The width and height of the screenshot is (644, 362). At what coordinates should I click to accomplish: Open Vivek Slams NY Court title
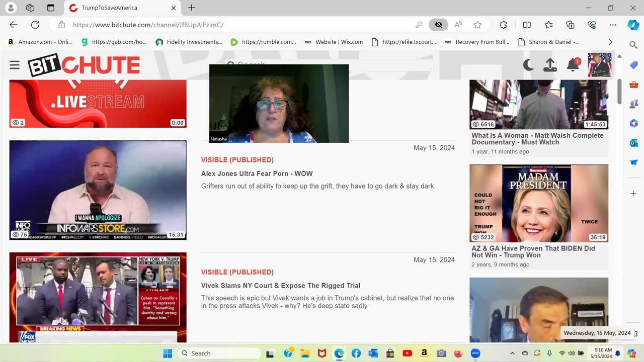click(281, 286)
